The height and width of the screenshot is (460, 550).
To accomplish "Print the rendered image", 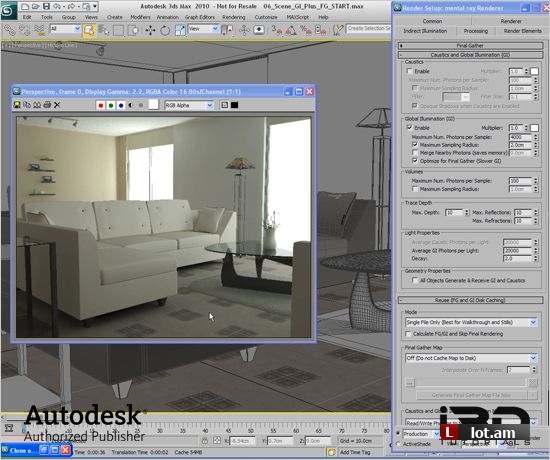I will click(47, 105).
